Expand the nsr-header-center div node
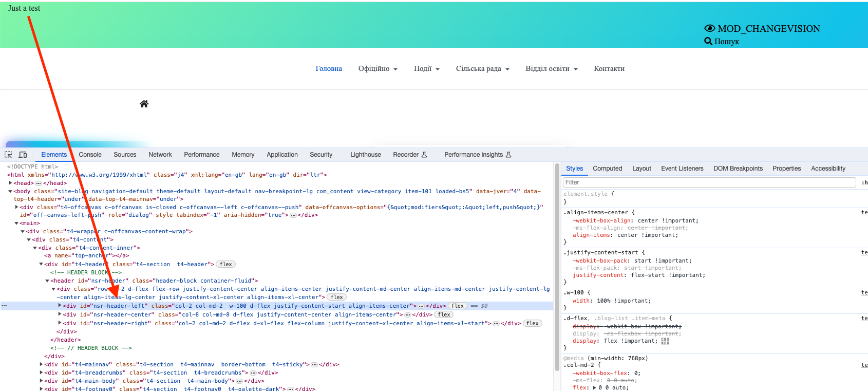 coord(60,314)
